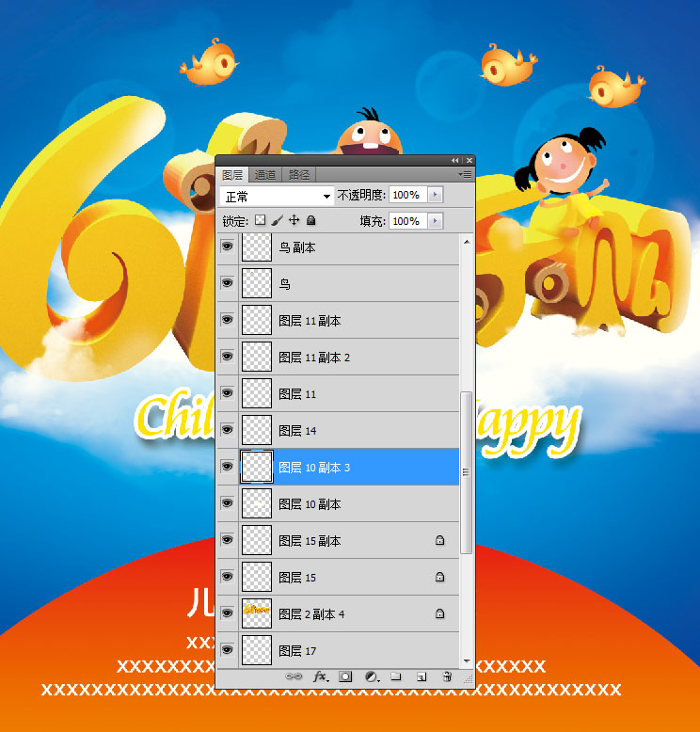Open the layers panel options menu
700x732 pixels.
[x=465, y=174]
